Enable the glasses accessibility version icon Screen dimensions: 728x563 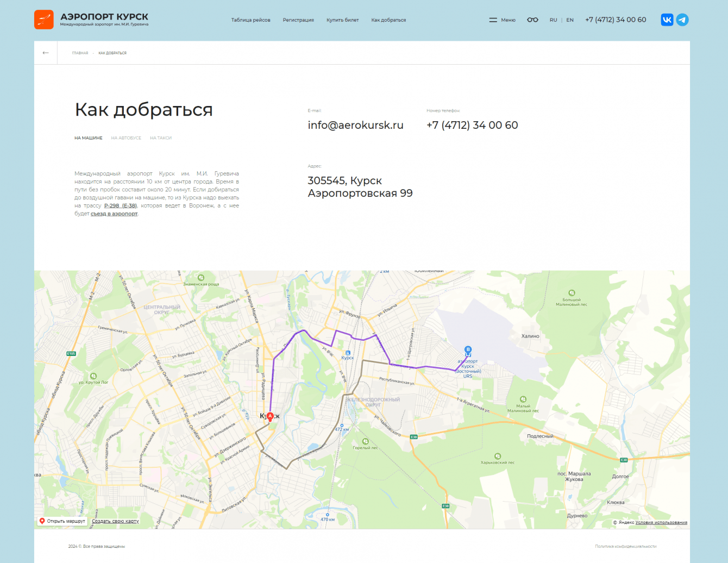pyautogui.click(x=532, y=20)
